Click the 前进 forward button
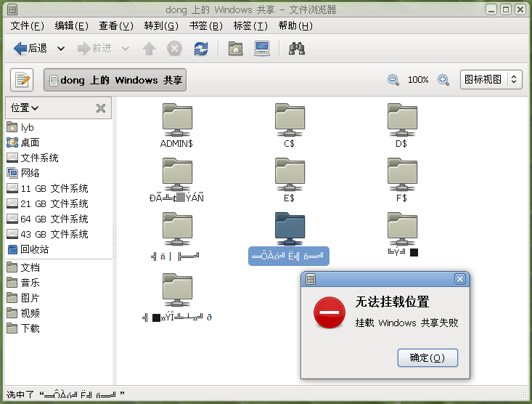532x404 pixels. tap(94, 49)
